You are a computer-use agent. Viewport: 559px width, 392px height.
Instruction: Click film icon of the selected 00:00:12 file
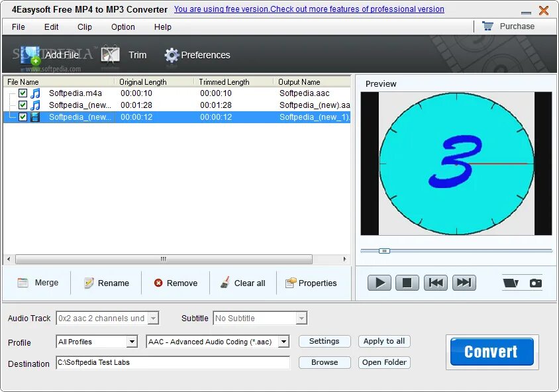click(x=35, y=117)
